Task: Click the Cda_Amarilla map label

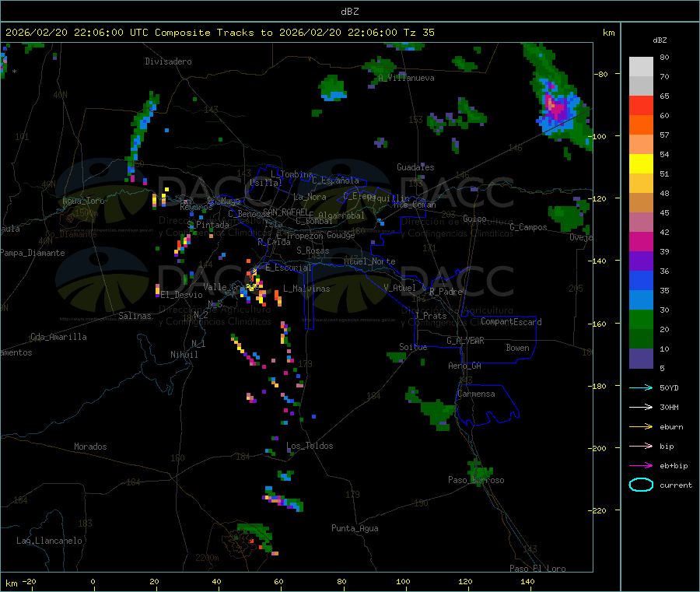Action: pyautogui.click(x=58, y=337)
